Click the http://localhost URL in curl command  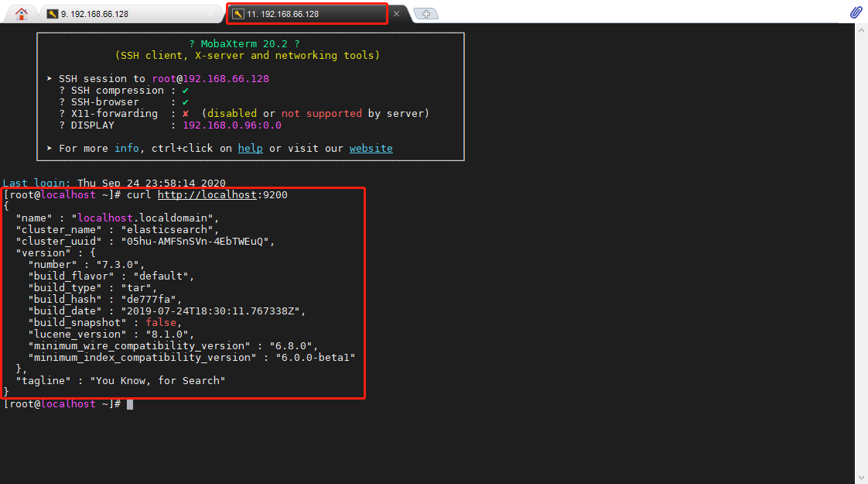coord(207,194)
